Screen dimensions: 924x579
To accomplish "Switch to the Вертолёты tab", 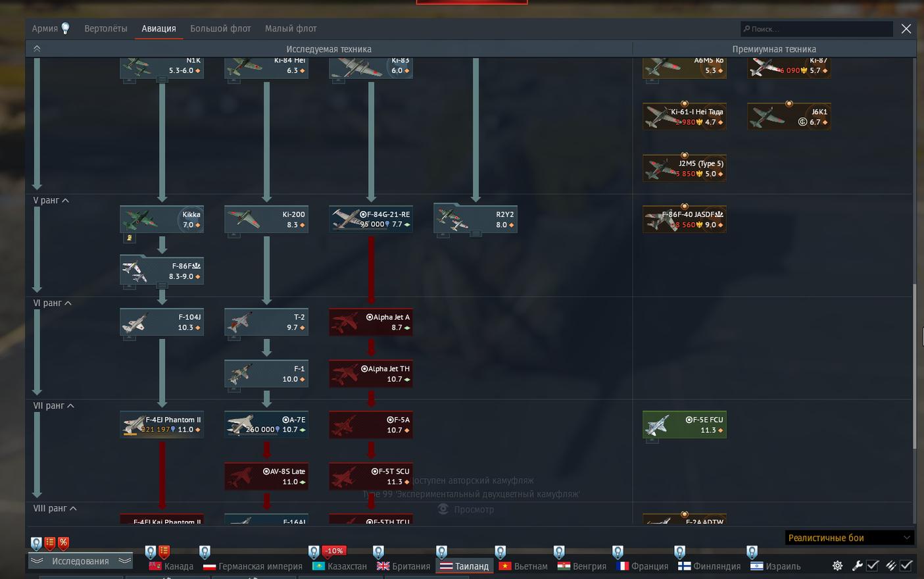I will click(x=106, y=29).
